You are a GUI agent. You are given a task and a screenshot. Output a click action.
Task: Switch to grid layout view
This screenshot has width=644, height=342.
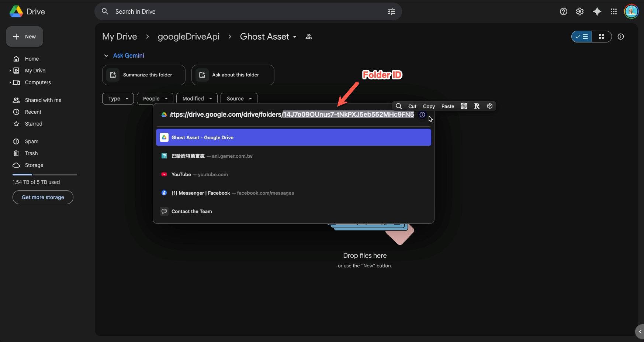pos(602,37)
